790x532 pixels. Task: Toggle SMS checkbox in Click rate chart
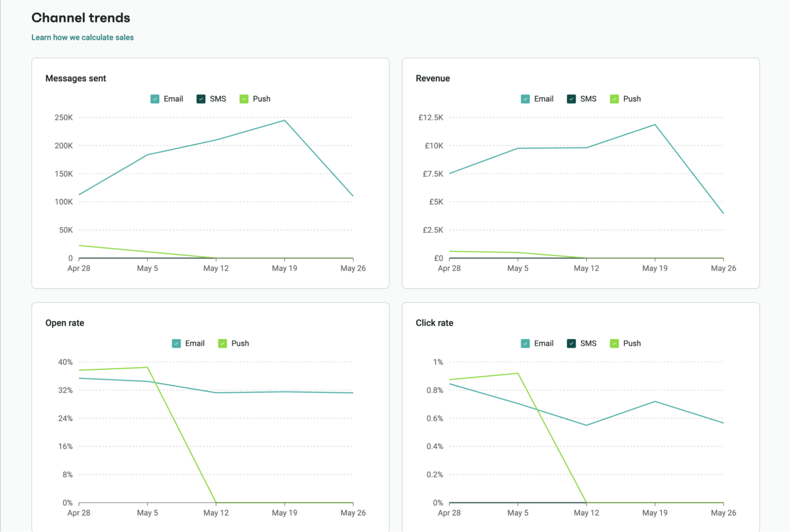click(571, 344)
